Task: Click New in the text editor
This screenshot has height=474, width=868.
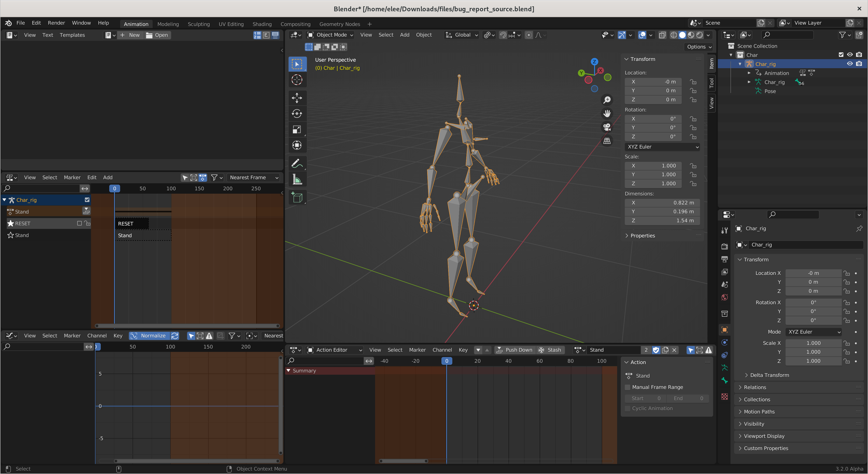Action: pyautogui.click(x=130, y=35)
